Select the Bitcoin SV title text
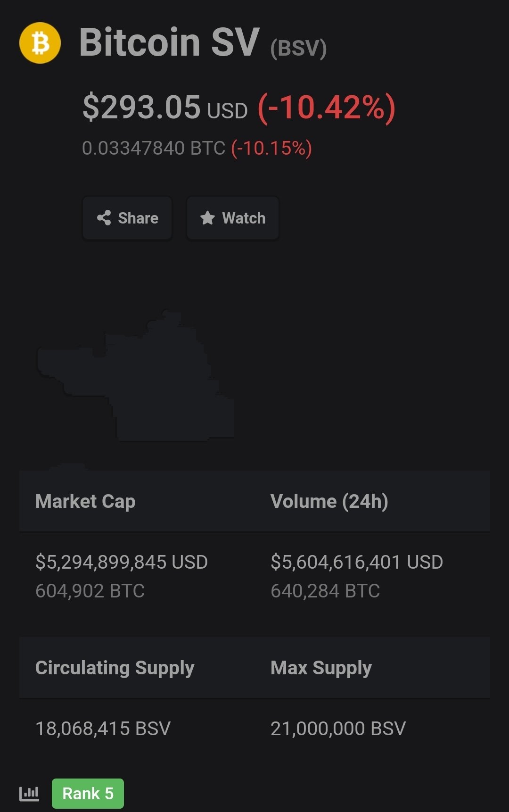 (169, 42)
